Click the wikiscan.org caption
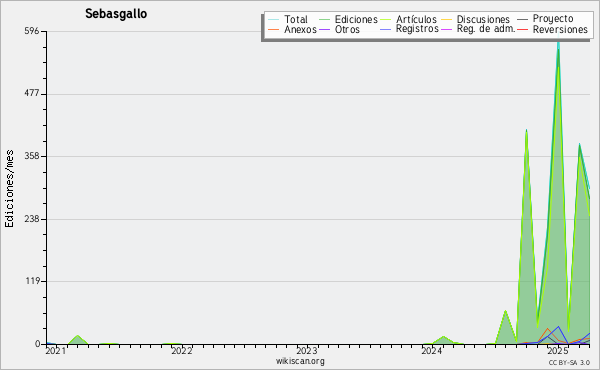Screen dimensions: 600x370 pyautogui.click(x=300, y=361)
